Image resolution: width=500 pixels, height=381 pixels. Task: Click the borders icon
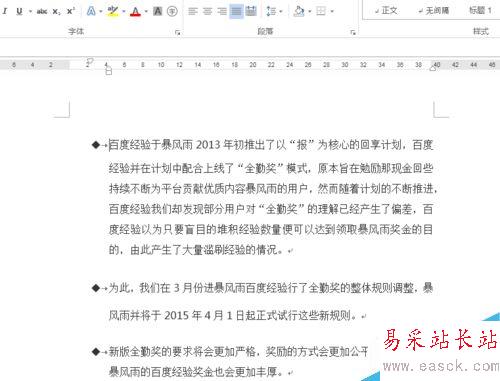(321, 12)
